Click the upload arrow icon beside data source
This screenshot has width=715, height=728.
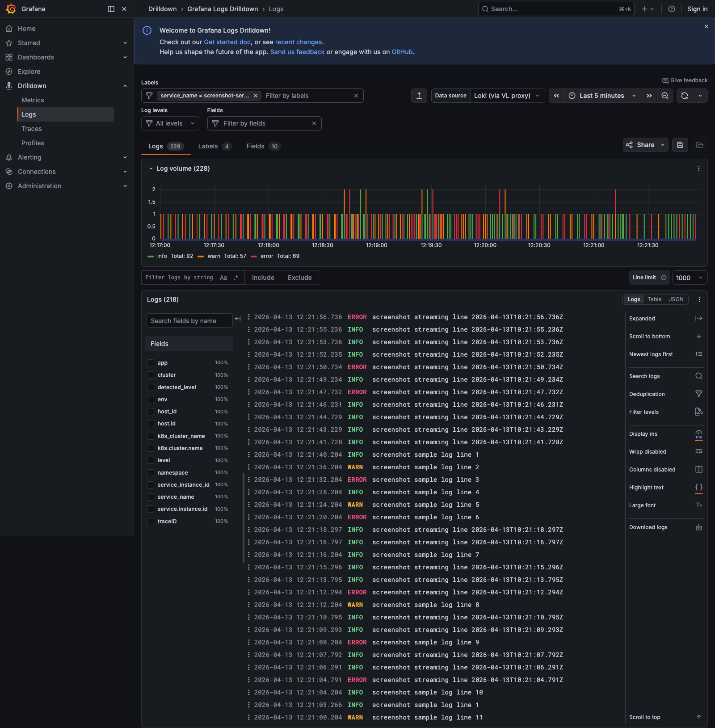419,96
